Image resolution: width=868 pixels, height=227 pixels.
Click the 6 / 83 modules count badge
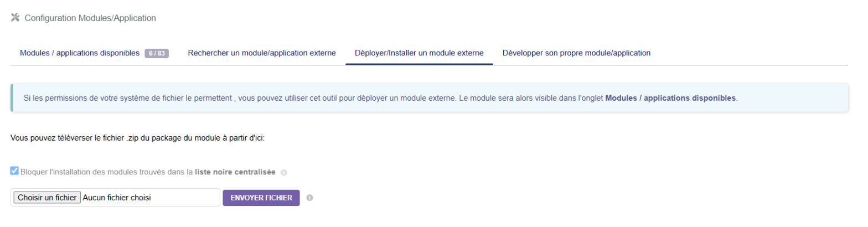(157, 54)
